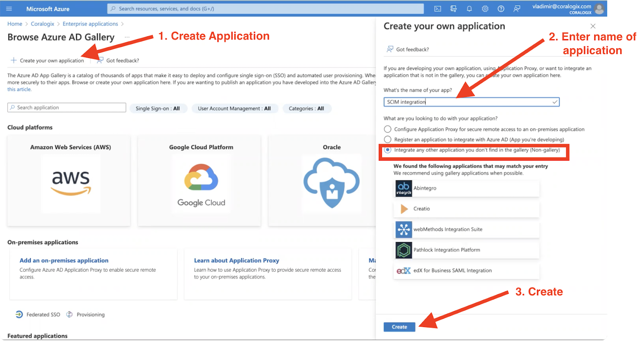Viewport: 644px width, 344px height.
Task: Click the Creatio orange triangle icon
Action: pyautogui.click(x=404, y=209)
